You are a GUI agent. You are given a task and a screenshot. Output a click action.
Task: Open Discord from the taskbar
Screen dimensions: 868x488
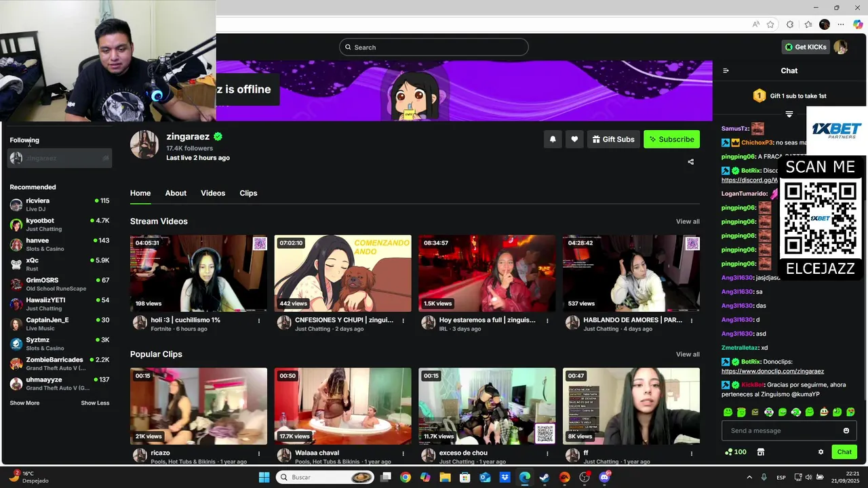(604, 477)
